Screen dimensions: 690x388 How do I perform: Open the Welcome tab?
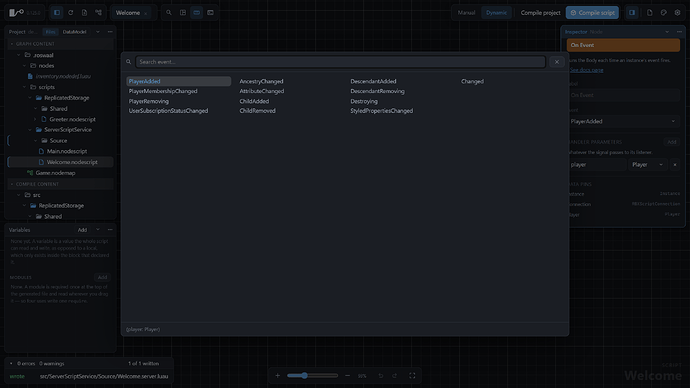[x=128, y=13]
